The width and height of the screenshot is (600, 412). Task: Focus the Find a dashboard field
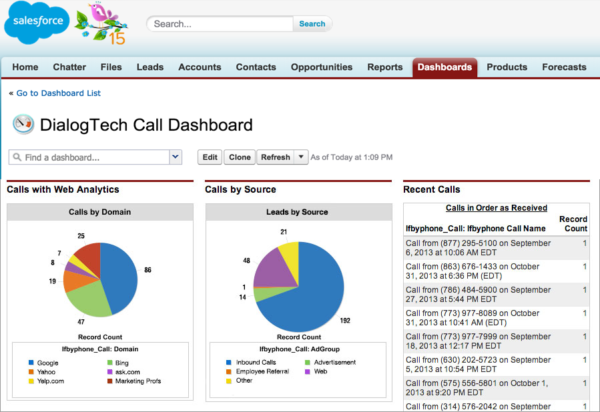click(x=89, y=157)
